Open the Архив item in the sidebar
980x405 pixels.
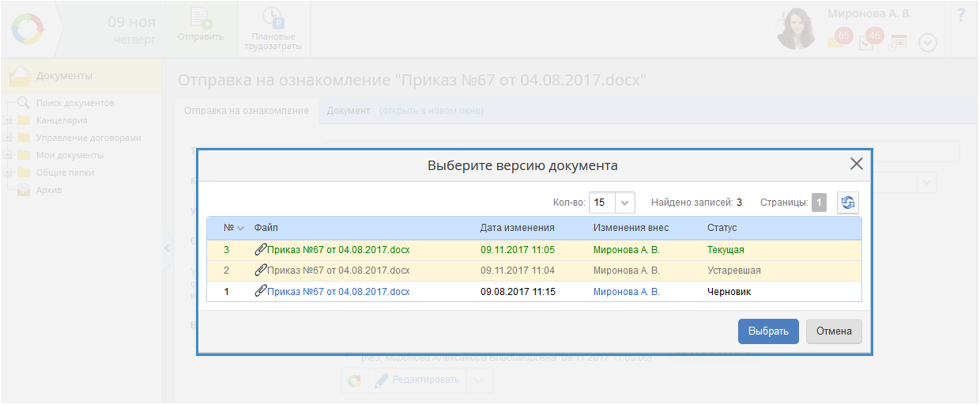point(49,190)
